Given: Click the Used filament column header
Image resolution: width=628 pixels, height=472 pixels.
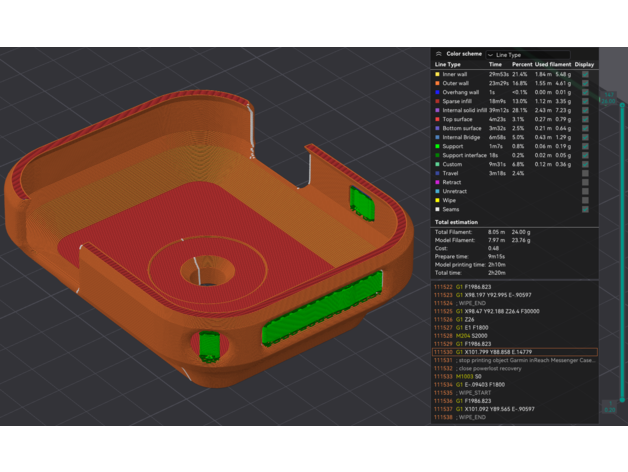Looking at the screenshot, I should (x=551, y=64).
